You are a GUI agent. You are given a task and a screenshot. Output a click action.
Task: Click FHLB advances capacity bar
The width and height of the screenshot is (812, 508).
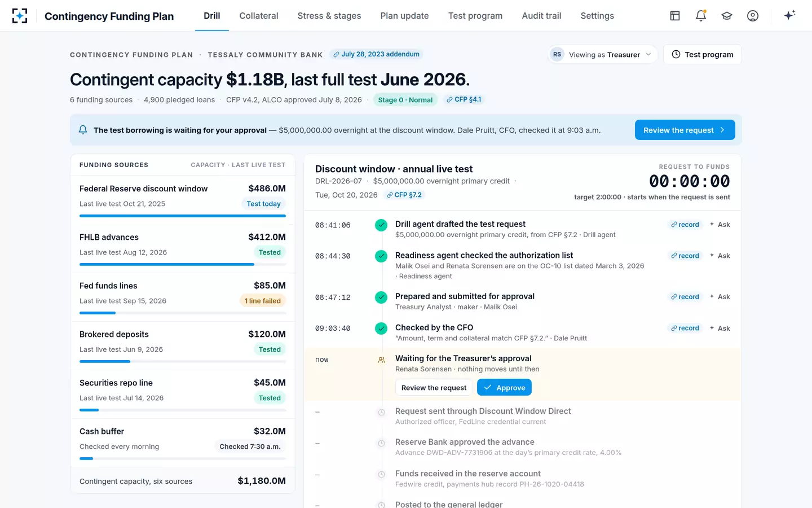click(x=183, y=264)
